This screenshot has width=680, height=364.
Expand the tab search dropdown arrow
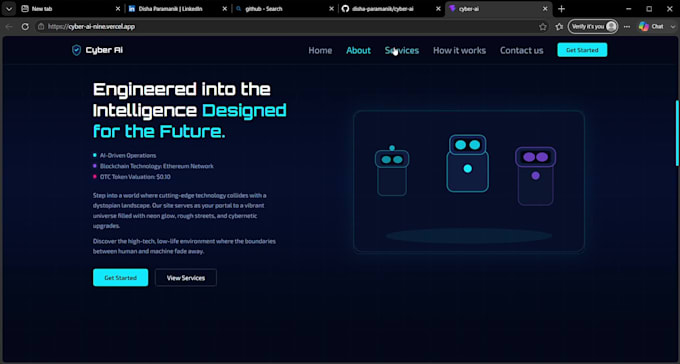tap(9, 9)
